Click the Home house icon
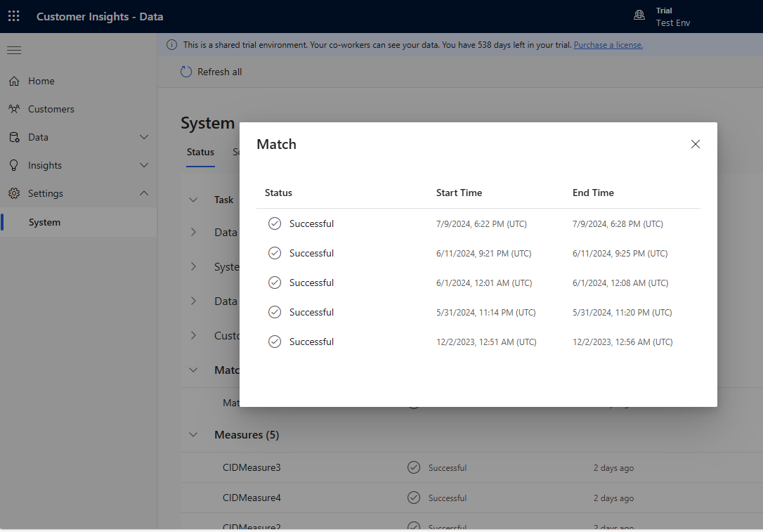Viewport: 763px width, 532px height. (14, 82)
